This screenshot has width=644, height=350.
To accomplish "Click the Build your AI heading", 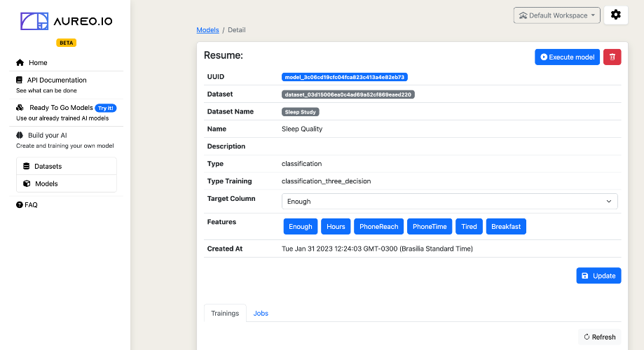I will (47, 135).
